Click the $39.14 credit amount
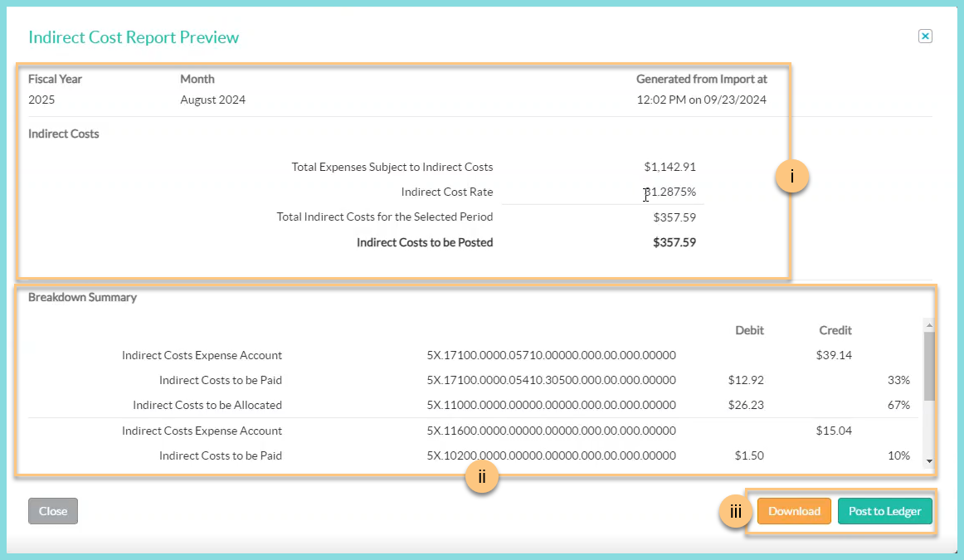This screenshot has height=560, width=964. click(834, 355)
